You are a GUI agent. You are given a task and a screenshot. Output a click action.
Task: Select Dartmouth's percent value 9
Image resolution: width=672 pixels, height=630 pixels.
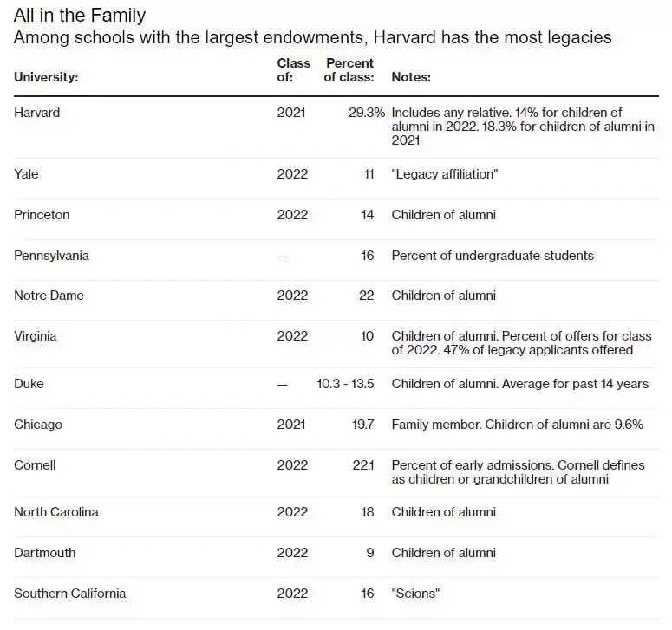(370, 553)
